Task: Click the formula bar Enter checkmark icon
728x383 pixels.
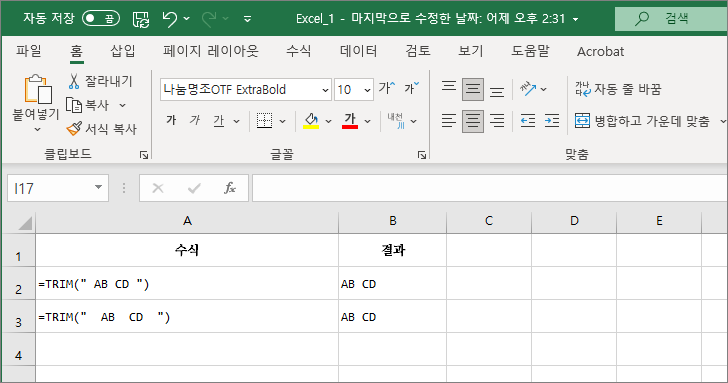Action: (x=194, y=188)
